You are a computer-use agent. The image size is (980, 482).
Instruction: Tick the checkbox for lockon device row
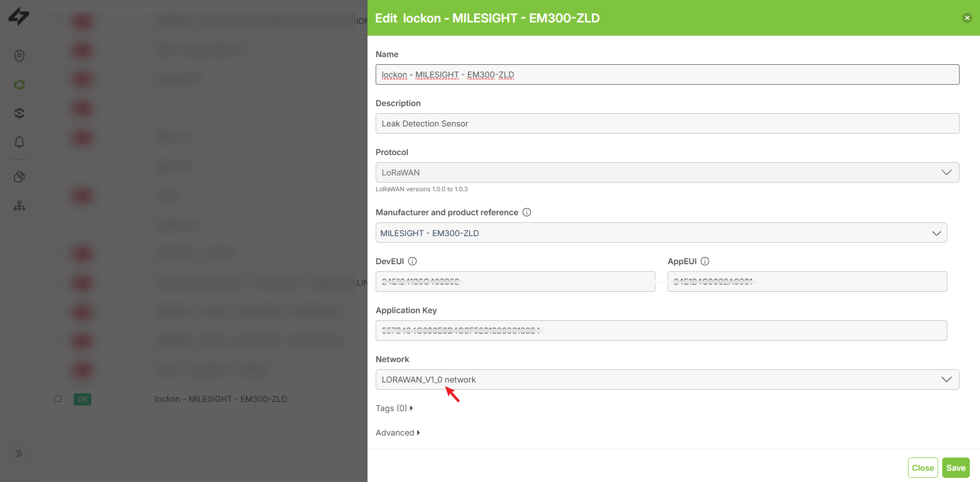(58, 399)
